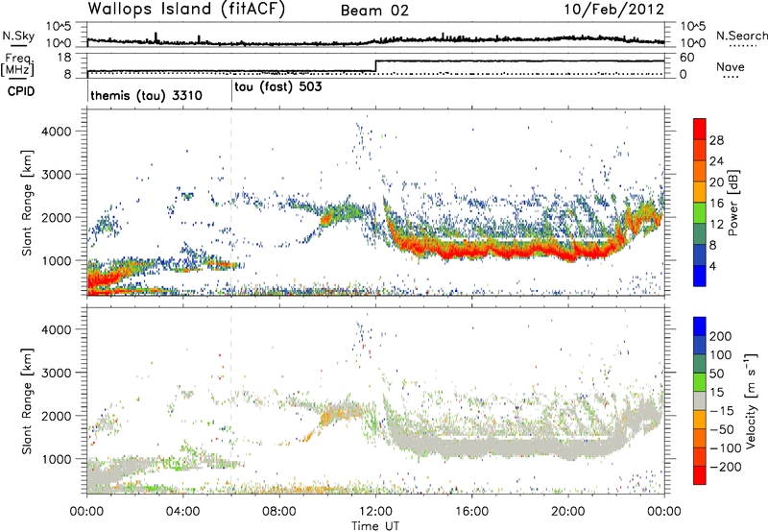Click the '20' label on Power colorbar
This screenshot has width=768, height=532.
716,182
